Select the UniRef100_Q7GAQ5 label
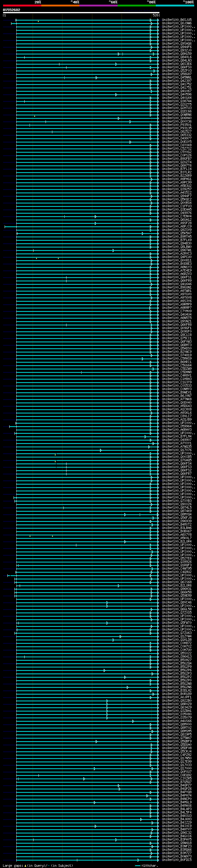Screen dimensions: 197x868 click(177, 460)
